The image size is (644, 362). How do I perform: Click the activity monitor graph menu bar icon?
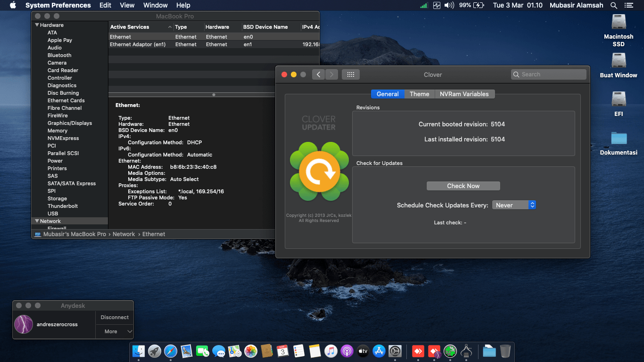pyautogui.click(x=437, y=5)
